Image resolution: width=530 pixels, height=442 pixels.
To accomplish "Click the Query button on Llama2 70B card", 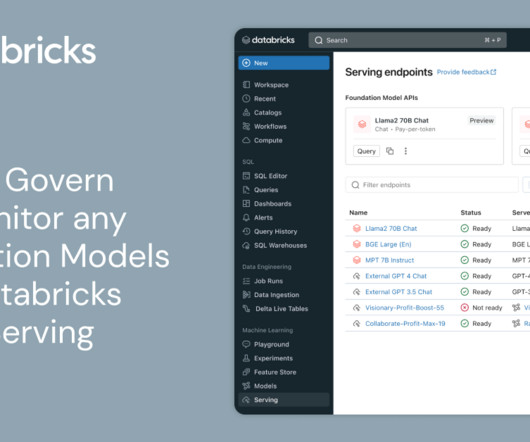I will (x=366, y=151).
